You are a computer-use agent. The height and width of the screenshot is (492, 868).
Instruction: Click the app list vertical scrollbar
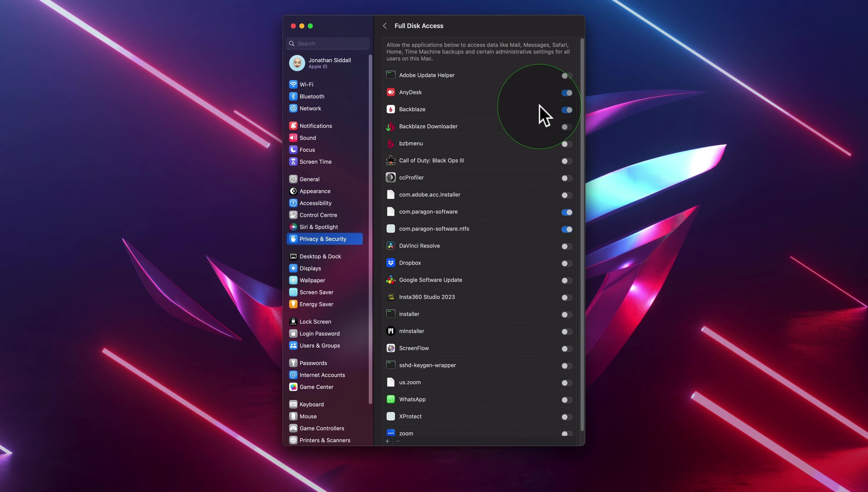[x=582, y=235]
